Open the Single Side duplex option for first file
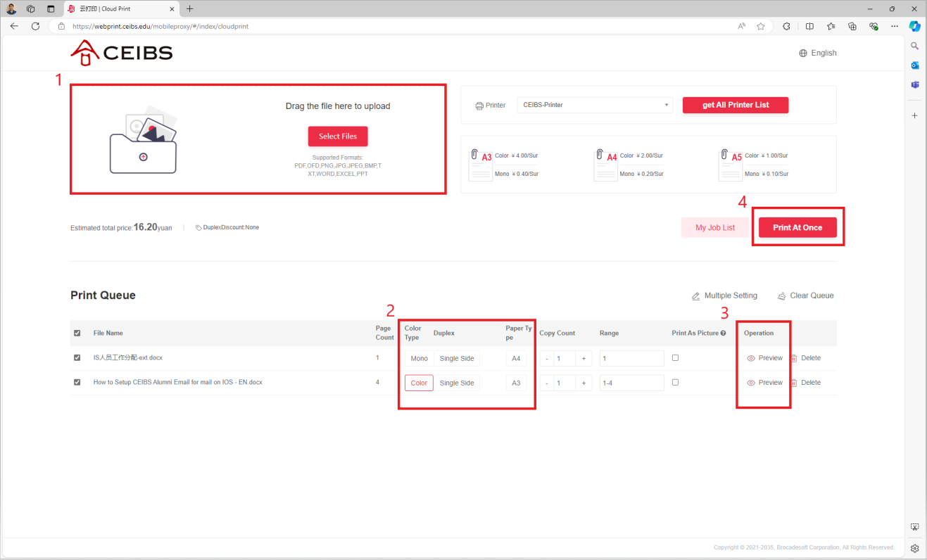Viewport: 927px width, 560px height. [x=456, y=358]
